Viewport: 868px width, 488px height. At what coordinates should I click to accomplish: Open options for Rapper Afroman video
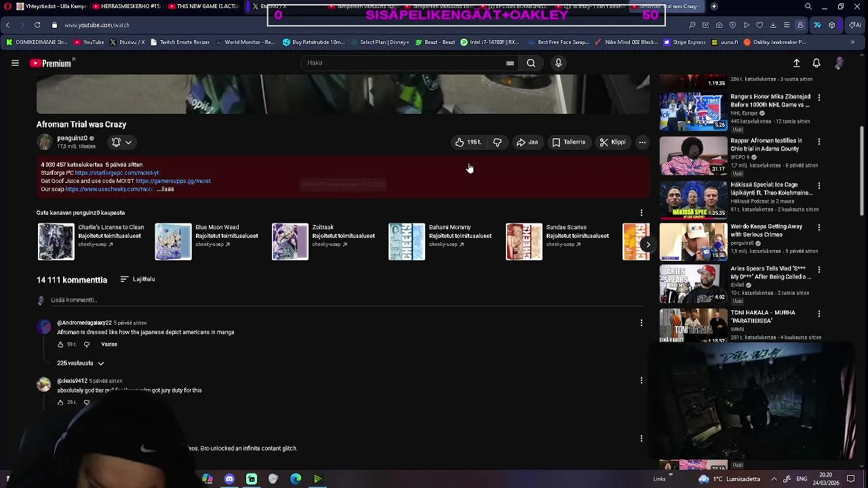(x=819, y=142)
